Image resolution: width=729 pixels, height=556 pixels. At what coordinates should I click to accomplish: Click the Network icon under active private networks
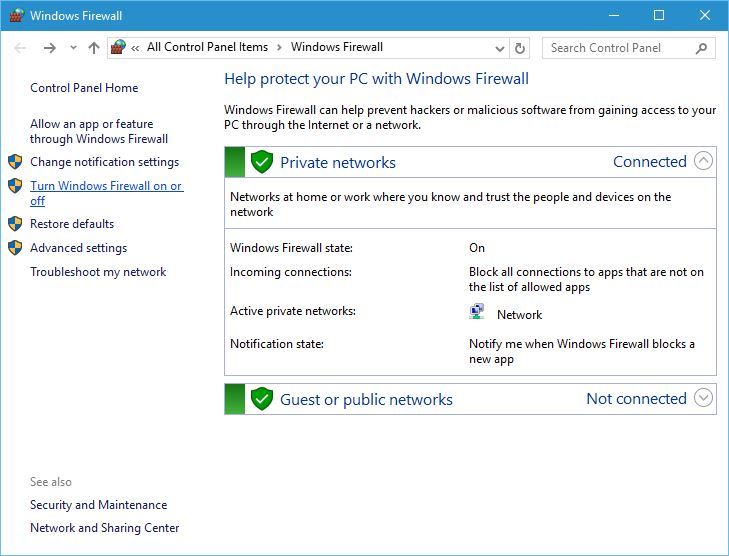(x=477, y=311)
